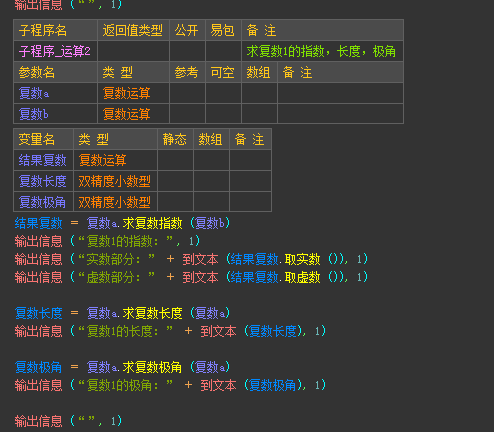Screen dimensions: 494x432
Task: Click the 取虚数 method in the output line
Action: pyautogui.click(x=303, y=277)
